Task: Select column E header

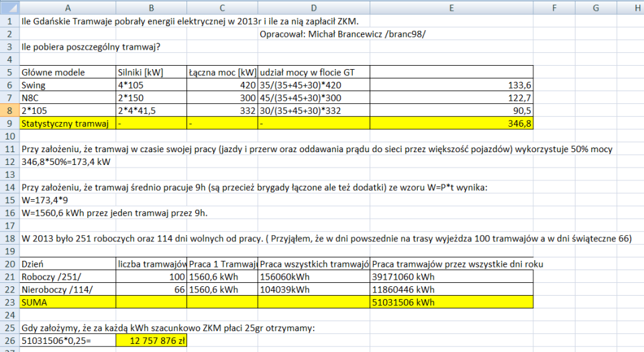Action: click(x=451, y=7)
